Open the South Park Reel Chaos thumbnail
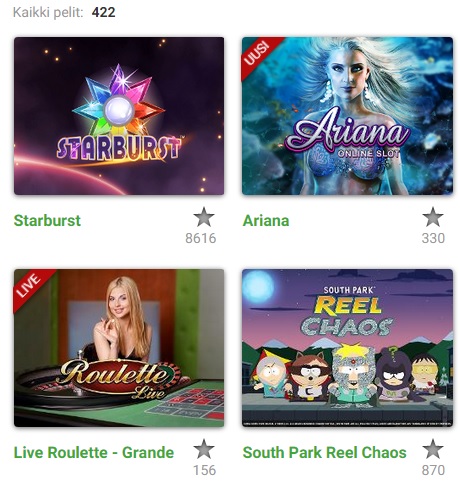 (347, 348)
